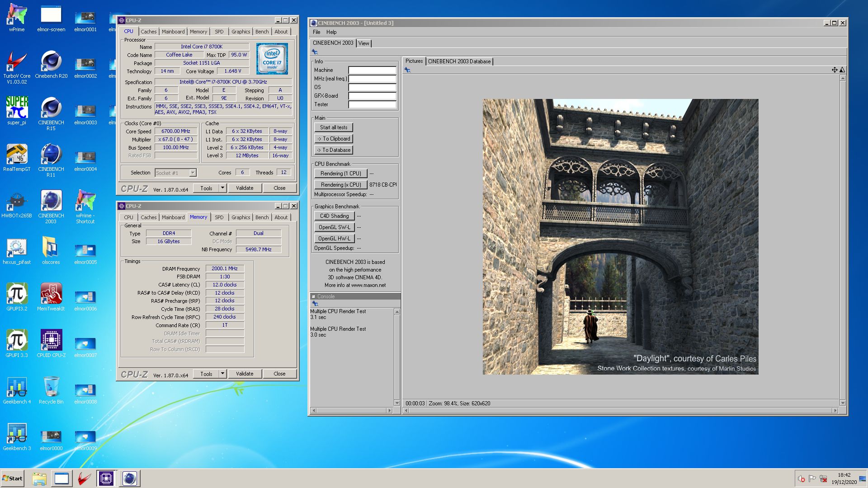Viewport: 868px width, 488px height.
Task: Launch CINEBENCH 2003 desktop icon
Action: click(x=51, y=206)
